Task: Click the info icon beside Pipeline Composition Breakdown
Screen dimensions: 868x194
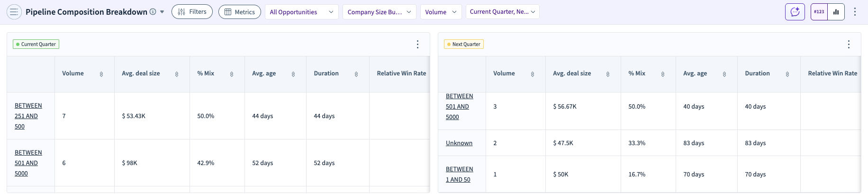Action: 153,12
